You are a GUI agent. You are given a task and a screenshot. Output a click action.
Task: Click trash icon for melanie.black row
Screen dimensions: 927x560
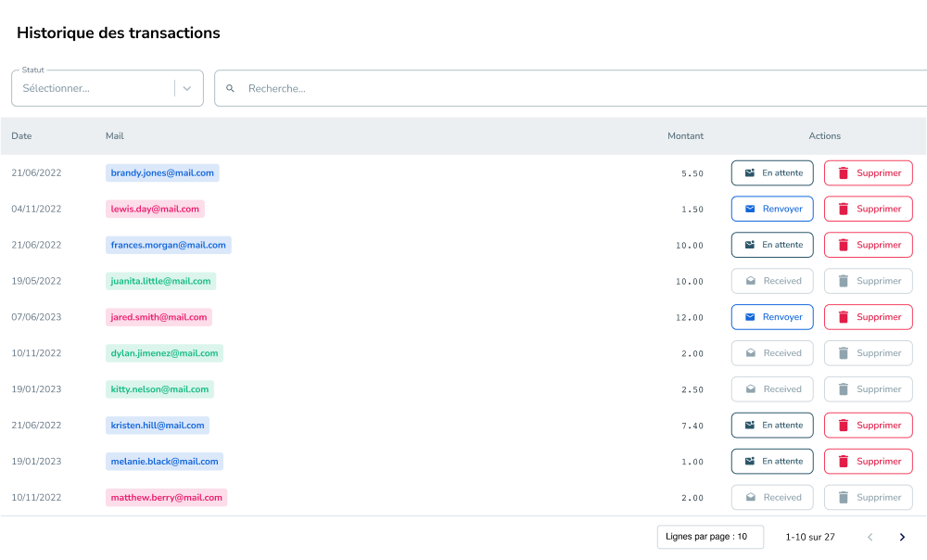[844, 462]
